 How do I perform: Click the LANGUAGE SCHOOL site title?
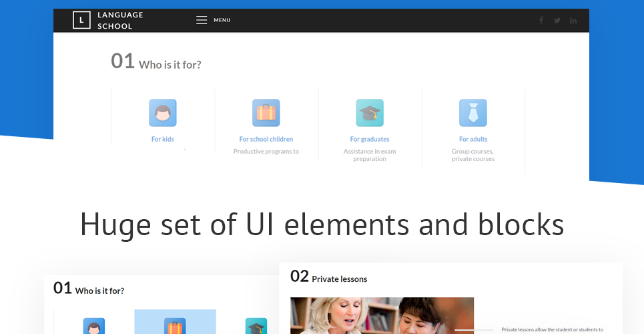pos(120,21)
